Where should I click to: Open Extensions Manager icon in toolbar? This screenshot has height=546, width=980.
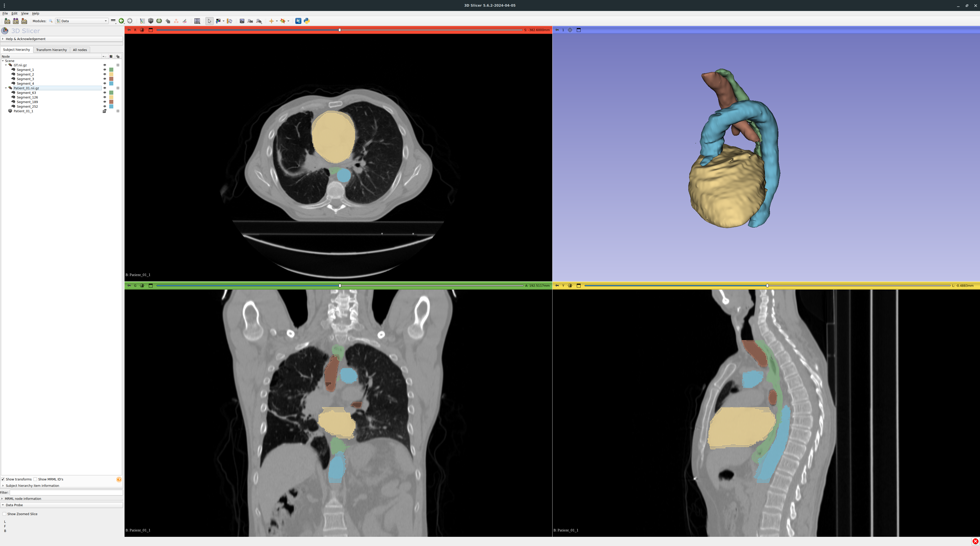(298, 21)
